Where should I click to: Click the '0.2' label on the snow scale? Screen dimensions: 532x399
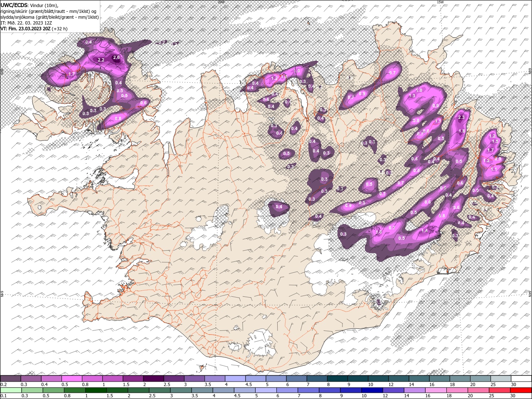(3, 384)
